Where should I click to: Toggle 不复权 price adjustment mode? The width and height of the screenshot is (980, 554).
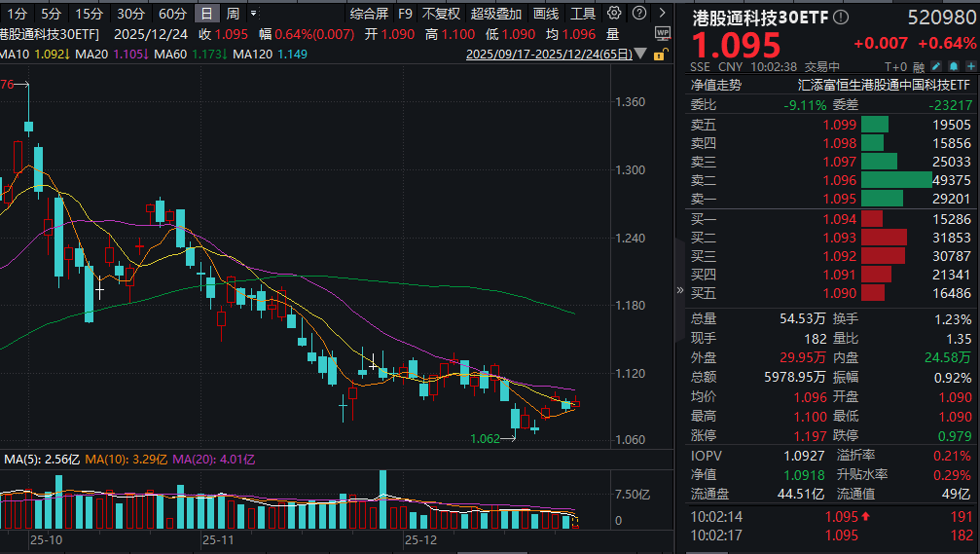tap(441, 14)
